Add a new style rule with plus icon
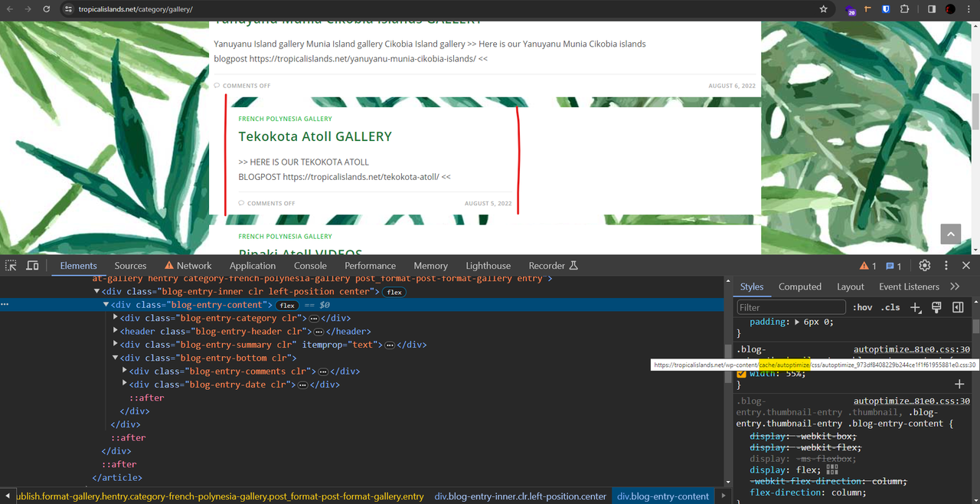 (916, 307)
